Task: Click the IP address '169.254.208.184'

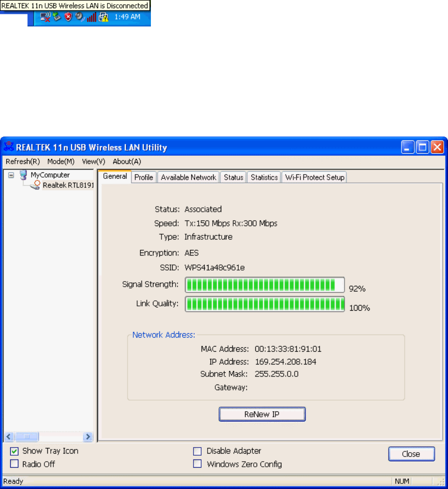Action: (286, 362)
